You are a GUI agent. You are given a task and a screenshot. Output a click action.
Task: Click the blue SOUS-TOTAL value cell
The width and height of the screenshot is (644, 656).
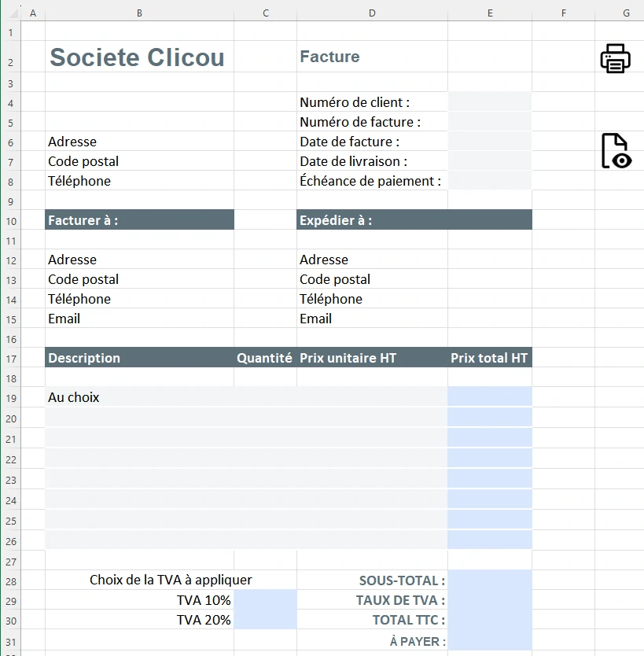[490, 580]
